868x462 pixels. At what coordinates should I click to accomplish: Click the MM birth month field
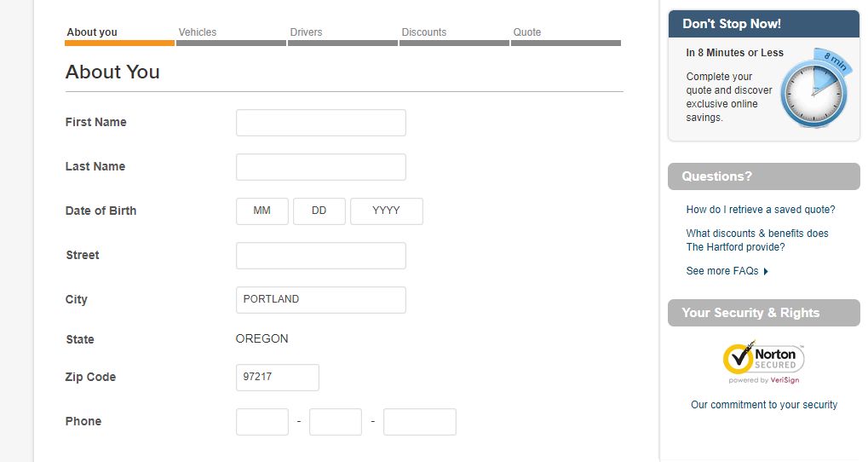pyautogui.click(x=262, y=211)
